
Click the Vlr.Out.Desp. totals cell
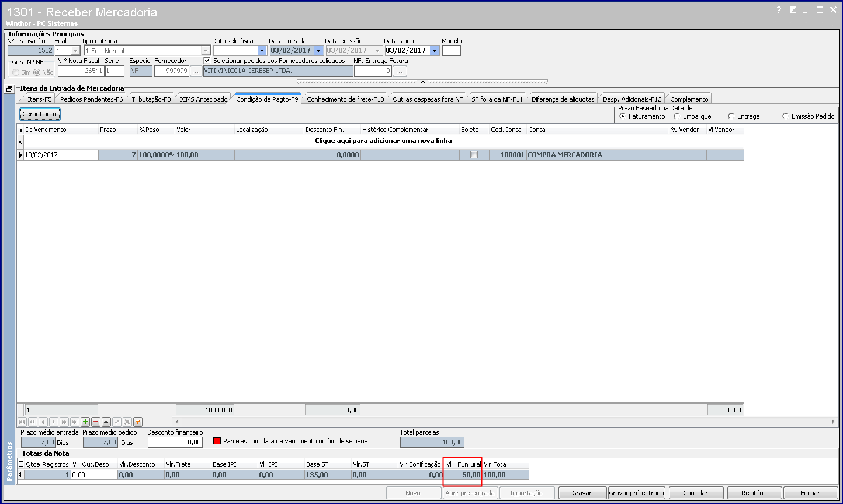94,475
